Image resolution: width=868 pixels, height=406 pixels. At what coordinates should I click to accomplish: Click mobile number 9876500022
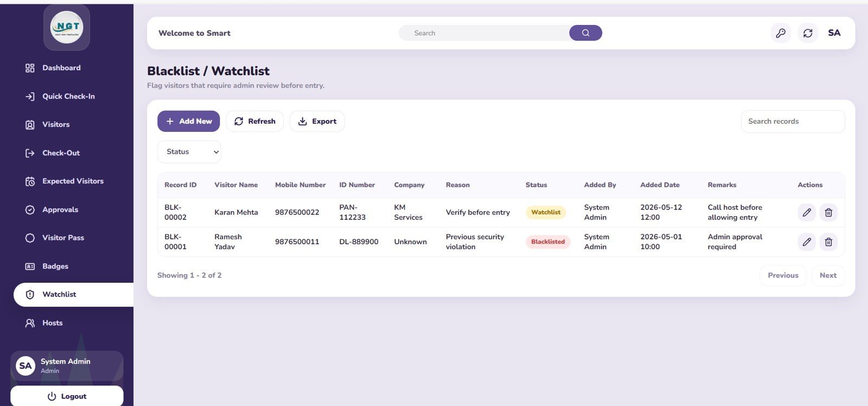[x=297, y=212]
